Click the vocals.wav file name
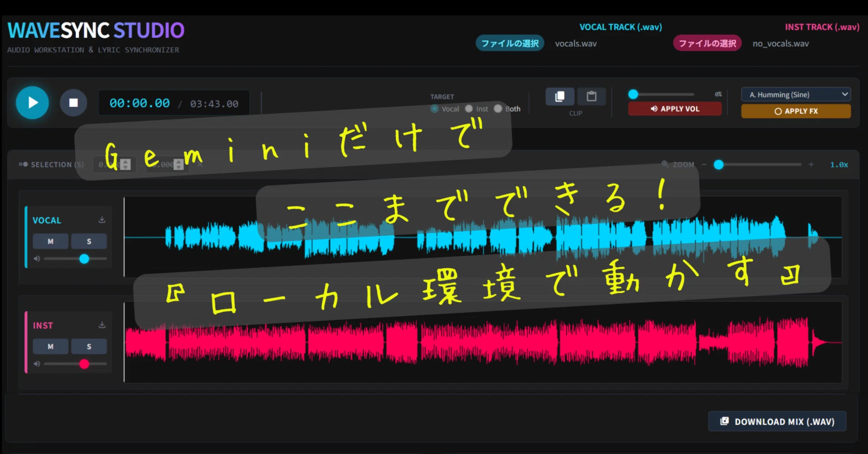The height and width of the screenshot is (454, 868). 576,44
